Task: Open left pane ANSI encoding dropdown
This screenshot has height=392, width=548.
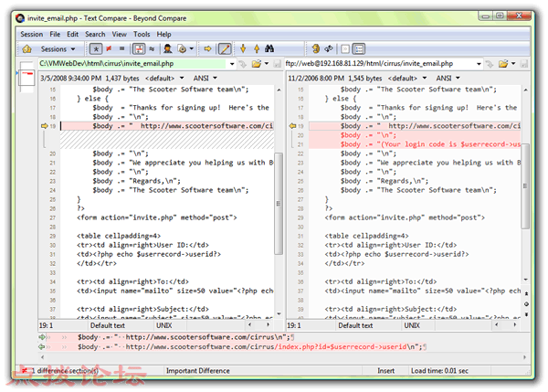Action: 205,78
